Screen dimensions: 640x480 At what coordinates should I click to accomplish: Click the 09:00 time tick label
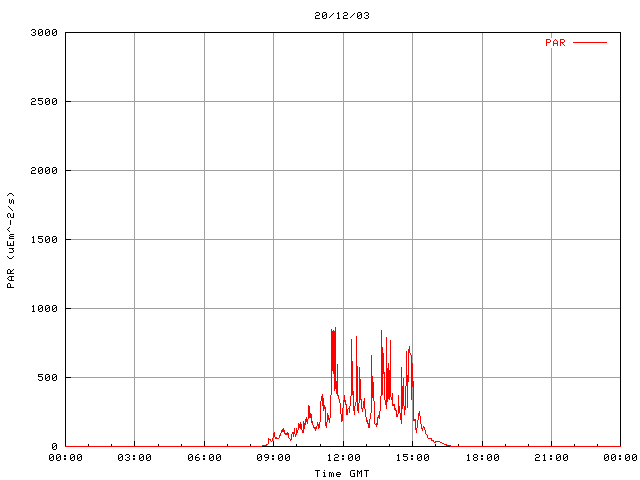click(x=273, y=458)
